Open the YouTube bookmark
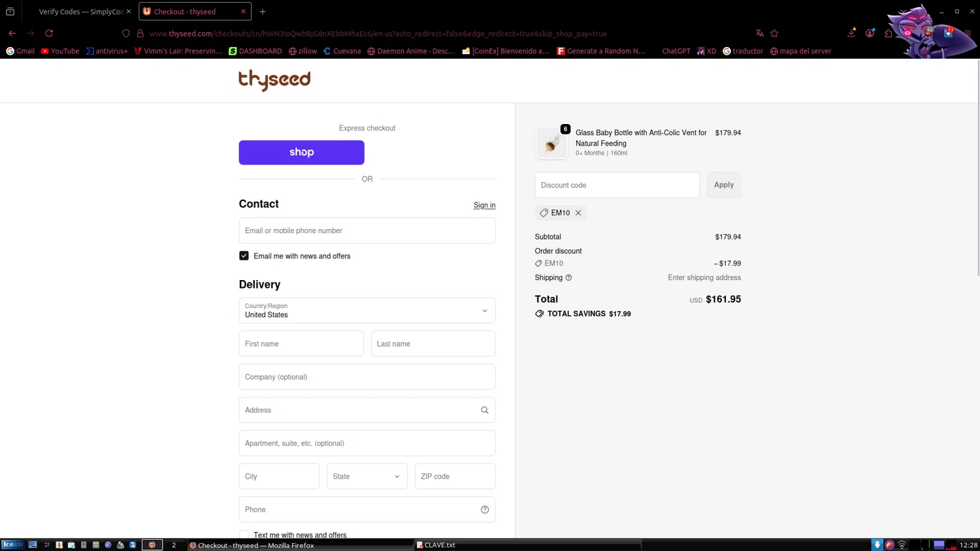The width and height of the screenshot is (980, 551). [x=60, y=51]
